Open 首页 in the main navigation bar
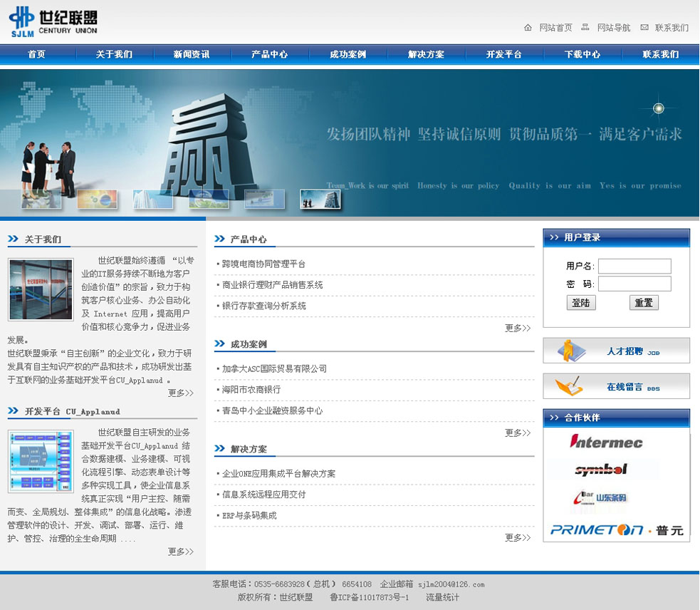The image size is (700, 610). [x=36, y=54]
